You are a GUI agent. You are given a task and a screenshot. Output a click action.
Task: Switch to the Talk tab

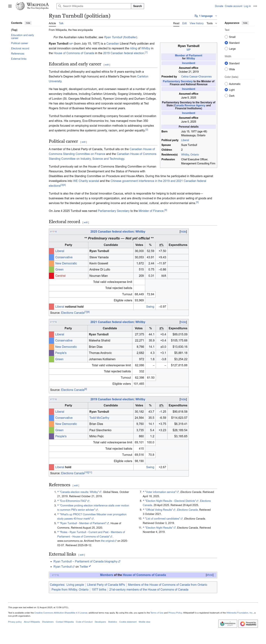click(61, 23)
